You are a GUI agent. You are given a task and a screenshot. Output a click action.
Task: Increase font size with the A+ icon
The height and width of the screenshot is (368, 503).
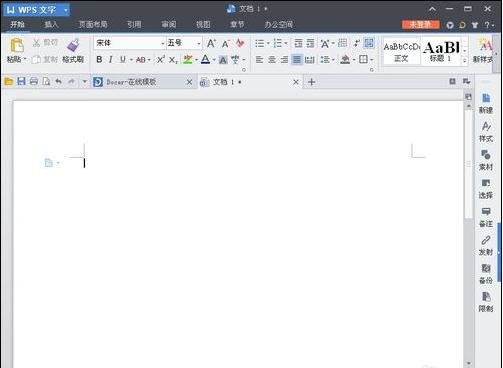[211, 43]
